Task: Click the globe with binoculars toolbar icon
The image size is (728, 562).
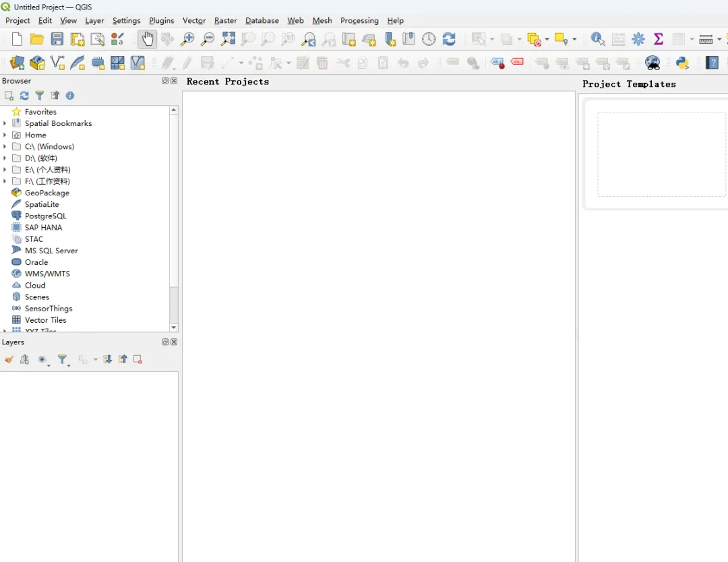Action: [x=653, y=63]
